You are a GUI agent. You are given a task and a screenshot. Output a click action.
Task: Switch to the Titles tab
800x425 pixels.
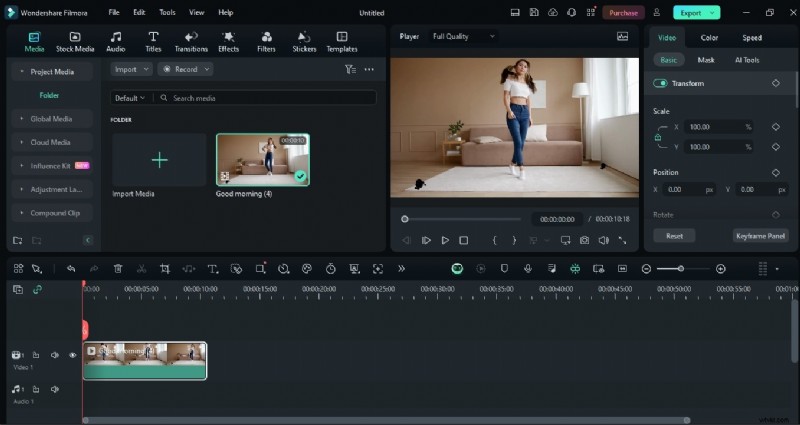(x=153, y=42)
